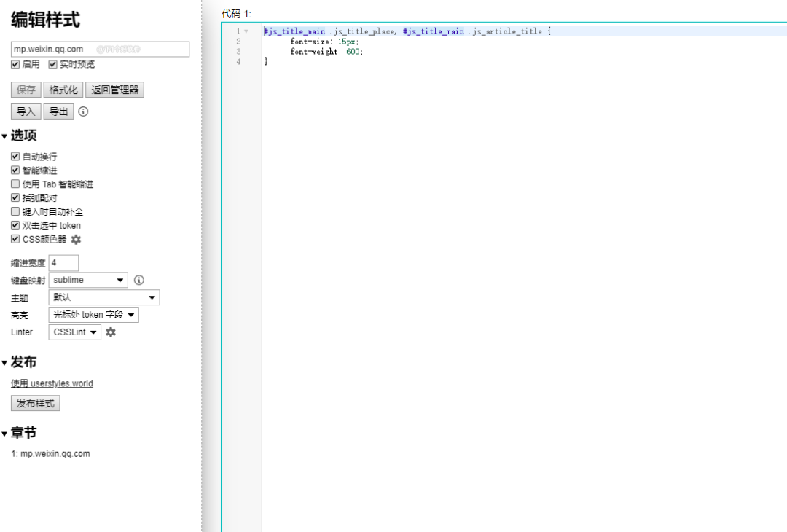Click the 格式化 button
Screen dimensions: 787x532
pos(63,90)
